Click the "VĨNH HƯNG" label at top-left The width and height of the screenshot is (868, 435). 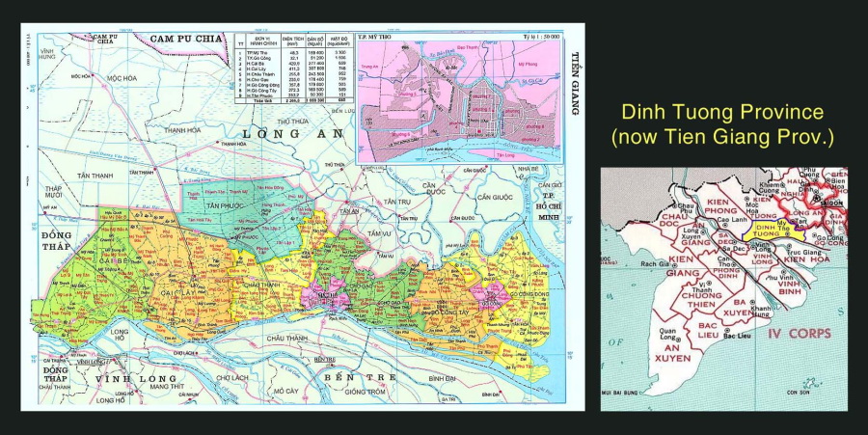click(x=48, y=53)
